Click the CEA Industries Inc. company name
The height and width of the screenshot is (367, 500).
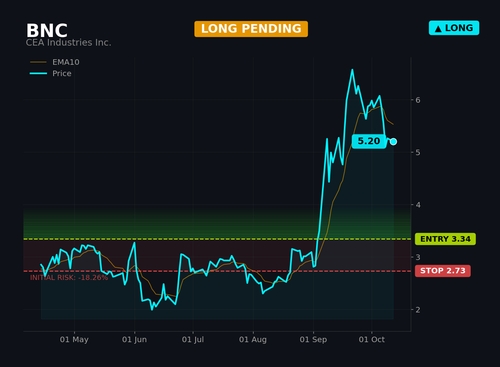pos(69,43)
